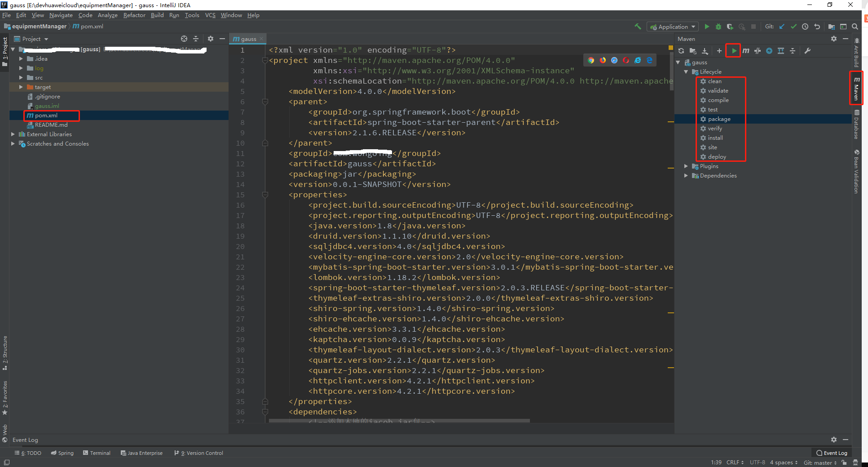Viewport: 868px width, 467px height.
Task: Click the Git Commit green checkmark
Action: point(793,27)
